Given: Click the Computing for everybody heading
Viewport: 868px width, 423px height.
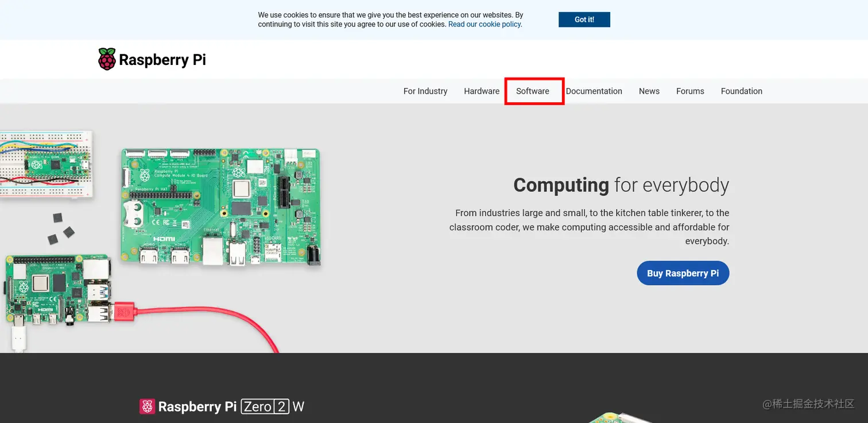Looking at the screenshot, I should tap(621, 185).
